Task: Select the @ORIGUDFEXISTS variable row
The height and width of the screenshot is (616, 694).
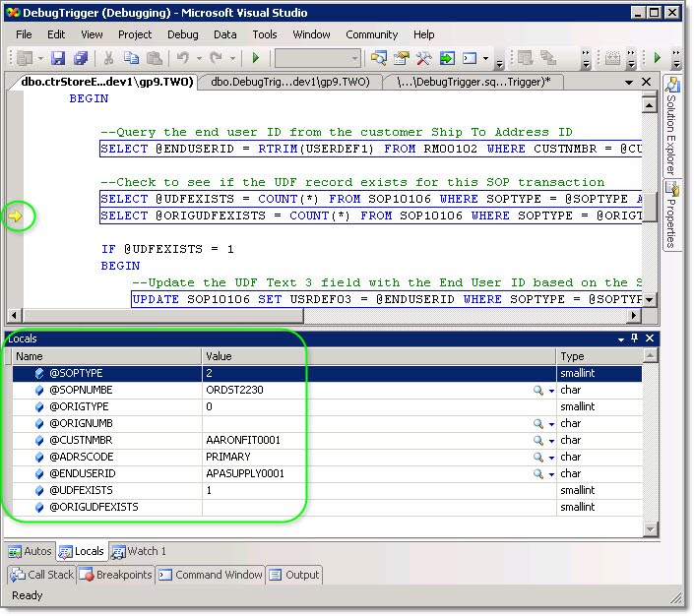Action: [x=327, y=508]
